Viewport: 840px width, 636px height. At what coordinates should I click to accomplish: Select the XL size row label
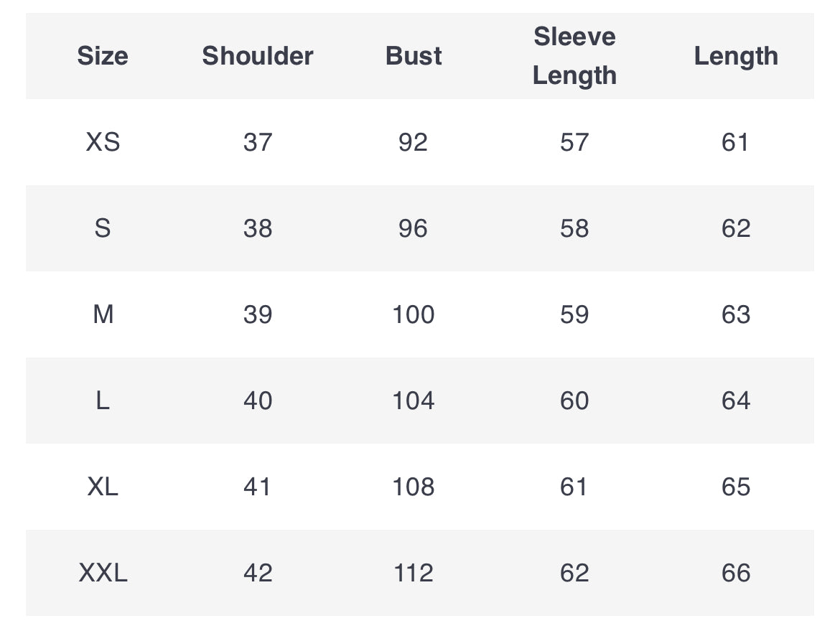[103, 487]
